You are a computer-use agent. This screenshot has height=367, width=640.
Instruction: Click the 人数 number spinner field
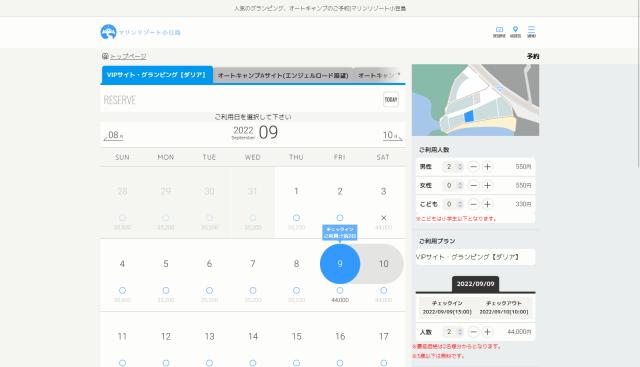pyautogui.click(x=453, y=332)
